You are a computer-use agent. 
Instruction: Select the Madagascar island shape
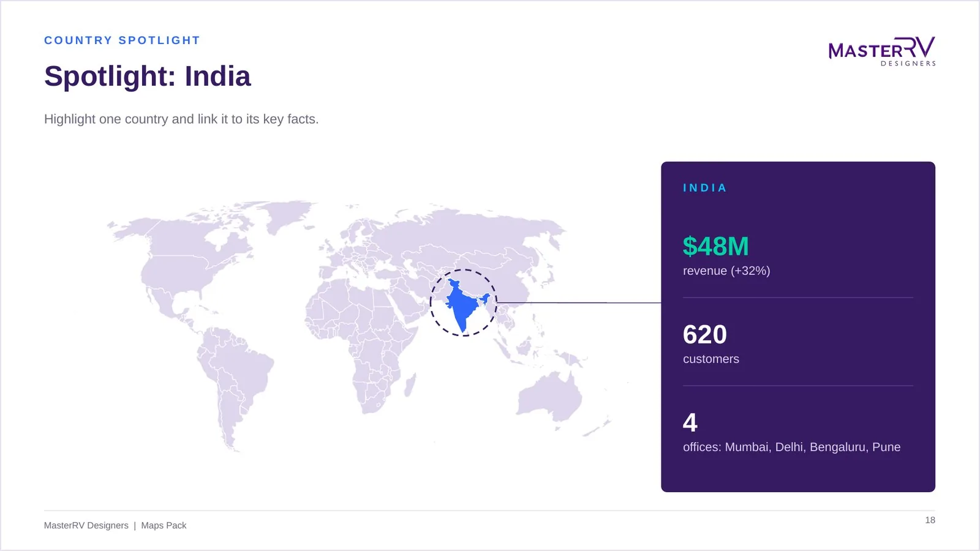(x=410, y=384)
